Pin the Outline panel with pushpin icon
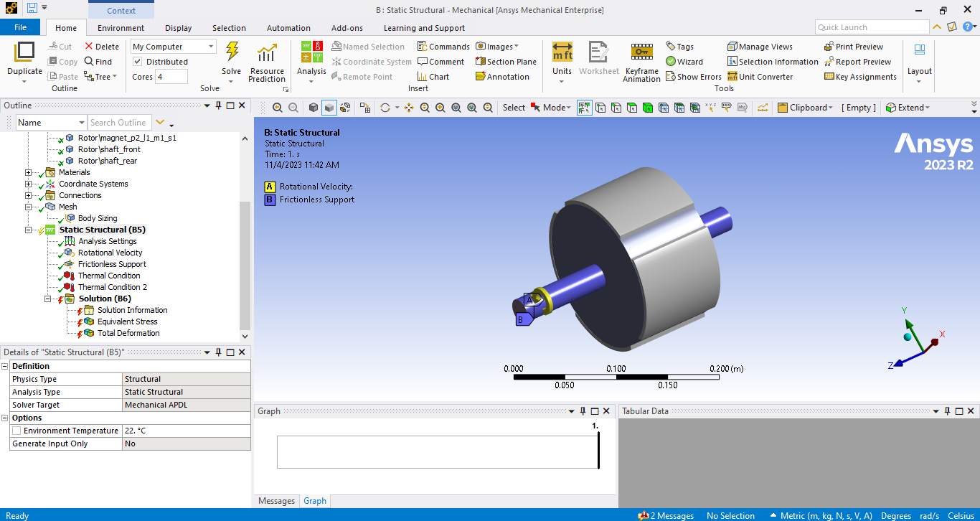Image resolution: width=980 pixels, height=521 pixels. (x=219, y=105)
